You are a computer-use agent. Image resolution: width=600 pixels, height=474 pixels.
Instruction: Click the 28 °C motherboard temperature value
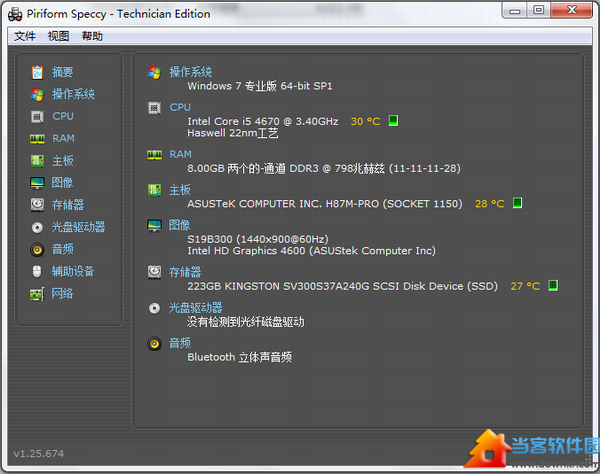coord(490,204)
